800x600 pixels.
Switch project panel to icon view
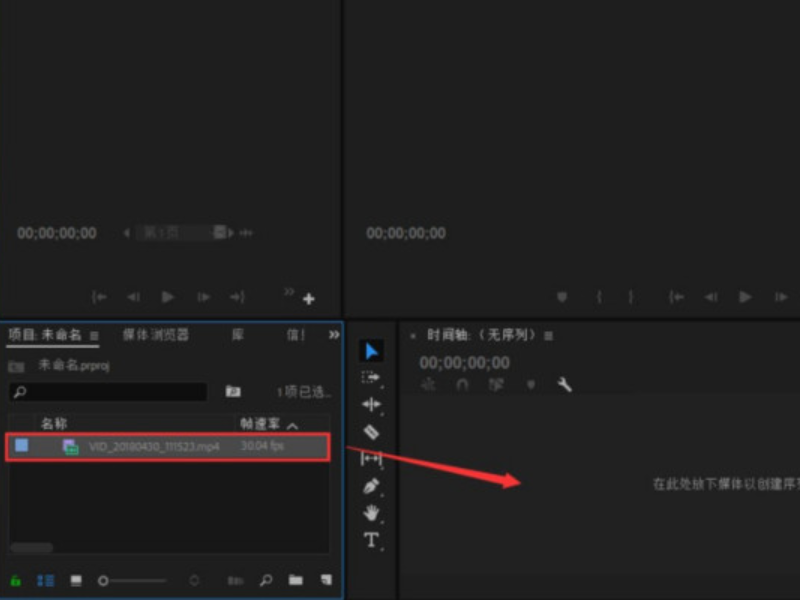[x=76, y=580]
